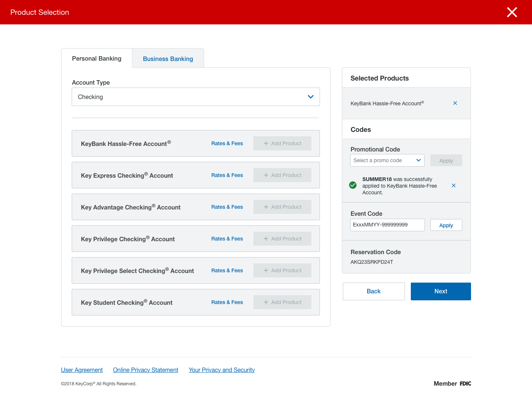This screenshot has width=532, height=396.
Task: Open Rates & Fees for KeyBank Hassle-Free Account
Action: click(x=227, y=143)
